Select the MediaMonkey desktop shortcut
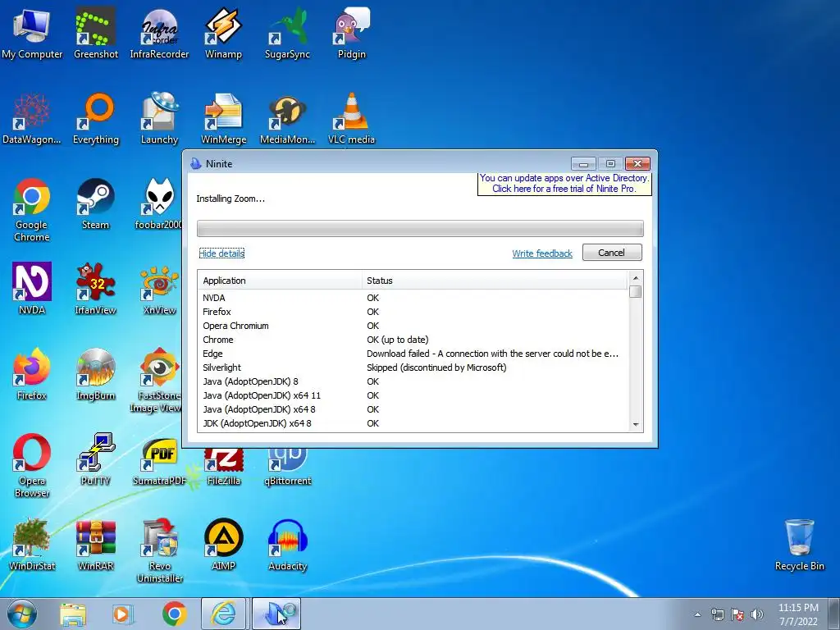 point(288,119)
